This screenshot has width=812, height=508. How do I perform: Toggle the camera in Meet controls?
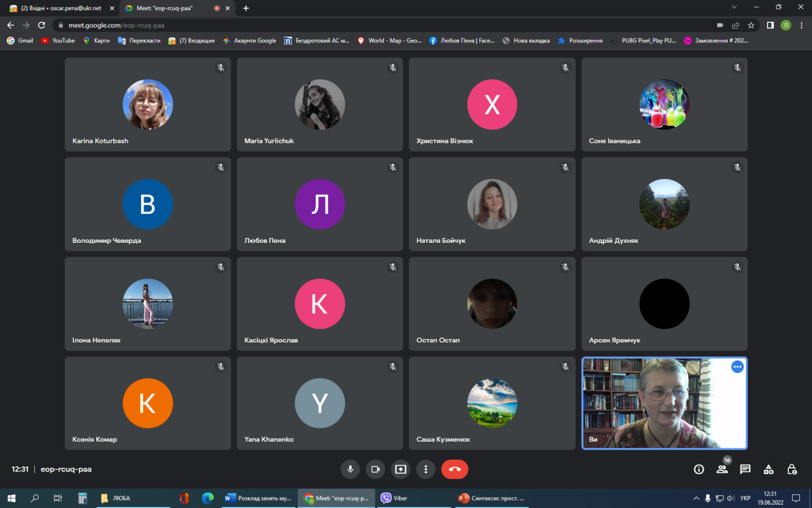pos(375,469)
